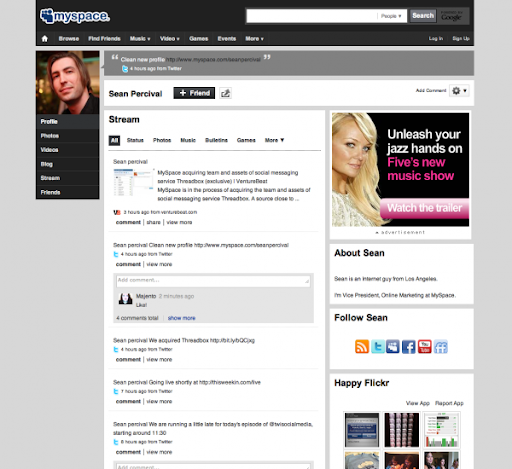Viewport: 512px width, 469px height.
Task: Open the myspace.com/seanpercival link in banner
Action: (x=213, y=60)
